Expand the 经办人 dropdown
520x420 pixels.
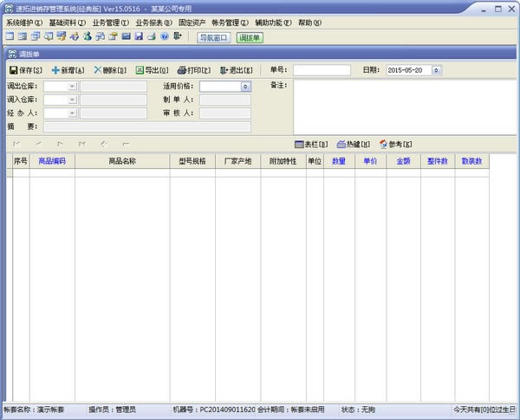72,113
